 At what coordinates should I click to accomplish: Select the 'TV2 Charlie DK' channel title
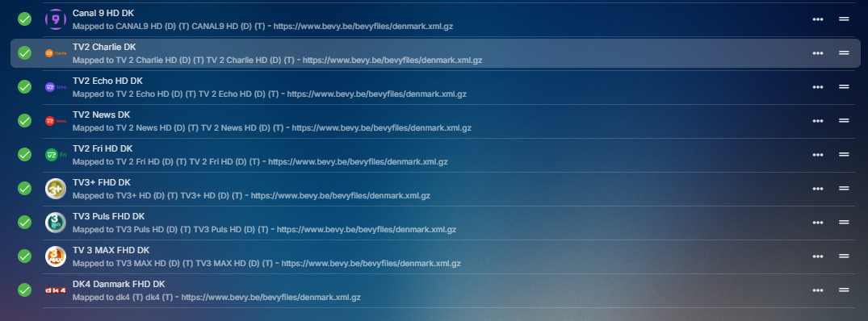click(104, 47)
